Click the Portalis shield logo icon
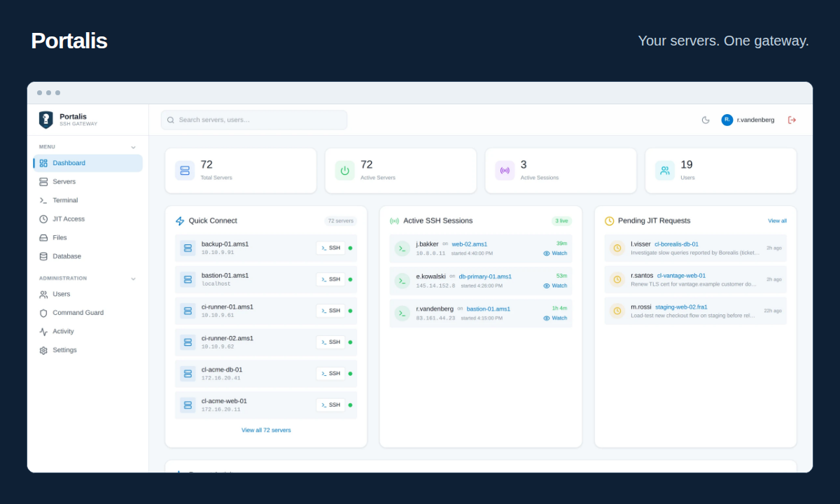The image size is (840, 504). point(45,120)
